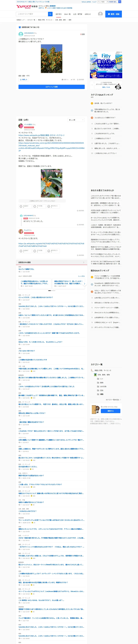This screenshot has width=138, height=644.
Task: Click the blue search magnifier beside category search
Action: [50, 14]
